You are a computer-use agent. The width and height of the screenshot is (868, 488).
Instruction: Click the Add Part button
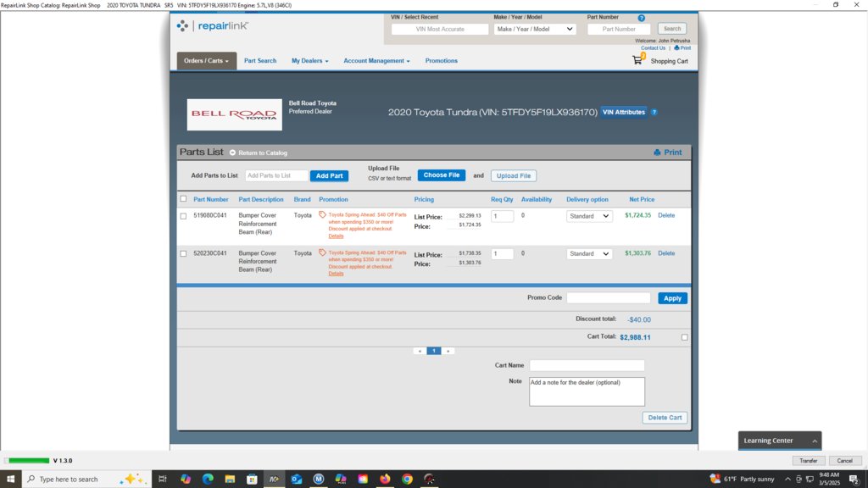pyautogui.click(x=330, y=176)
